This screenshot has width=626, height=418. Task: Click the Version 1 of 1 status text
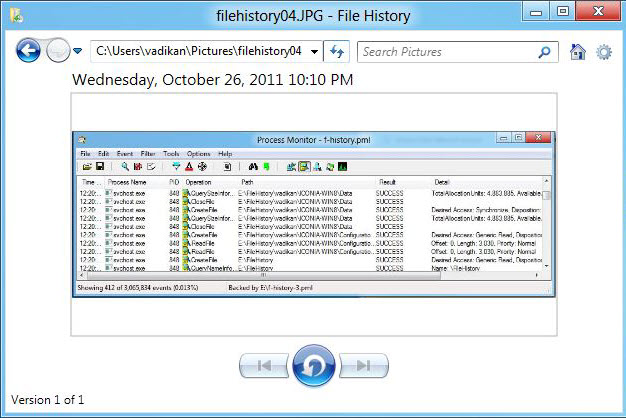pyautogui.click(x=48, y=400)
